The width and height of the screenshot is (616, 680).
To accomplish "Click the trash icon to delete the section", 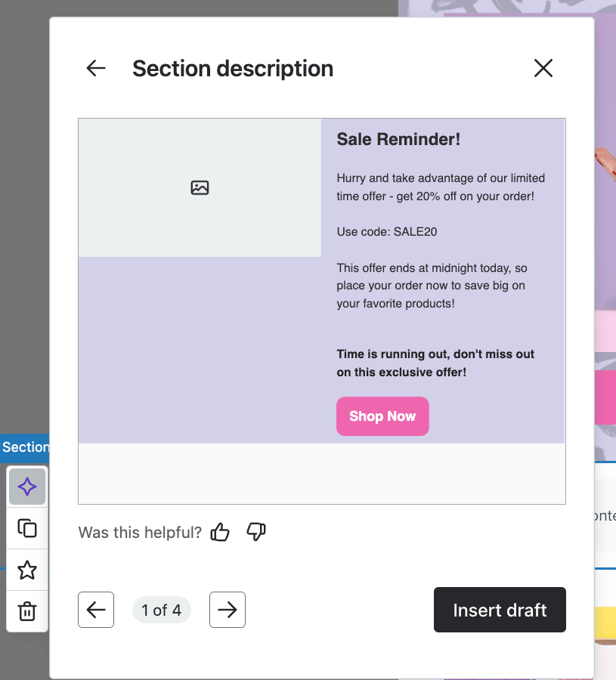I will (x=26, y=611).
